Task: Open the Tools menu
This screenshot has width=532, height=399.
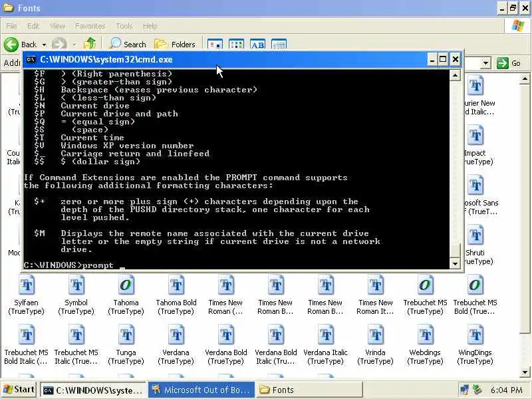Action: 124,26
